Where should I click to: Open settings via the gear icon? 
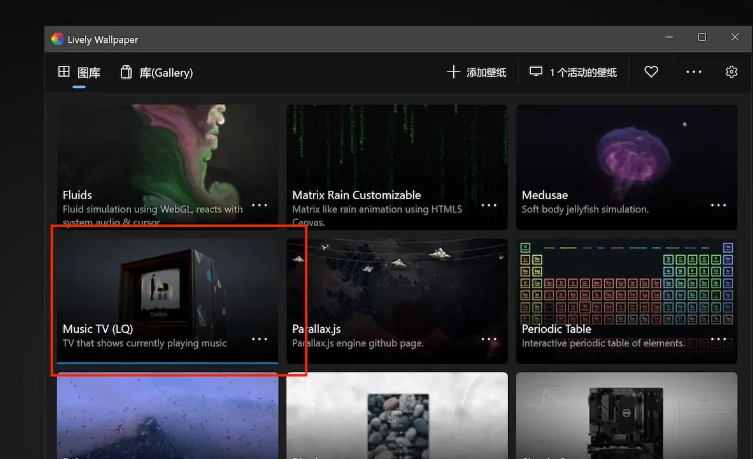(731, 72)
